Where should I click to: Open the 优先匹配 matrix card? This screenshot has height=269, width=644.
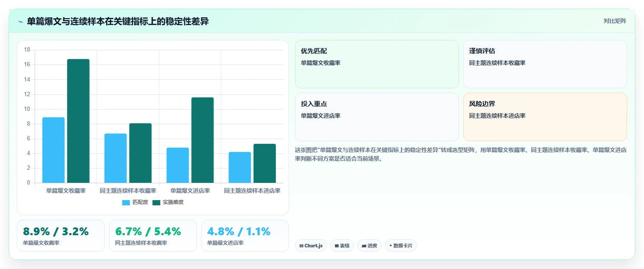pos(377,64)
